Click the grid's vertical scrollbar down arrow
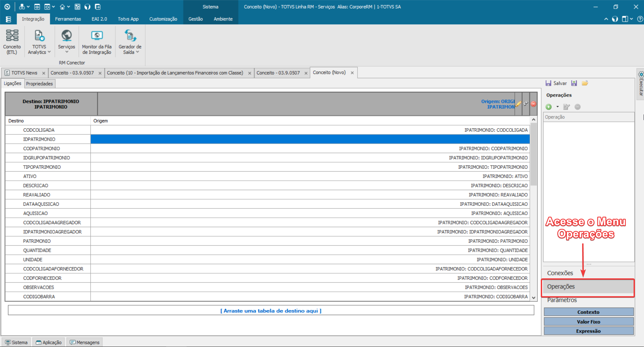Image resolution: width=644 pixels, height=347 pixels. (534, 298)
